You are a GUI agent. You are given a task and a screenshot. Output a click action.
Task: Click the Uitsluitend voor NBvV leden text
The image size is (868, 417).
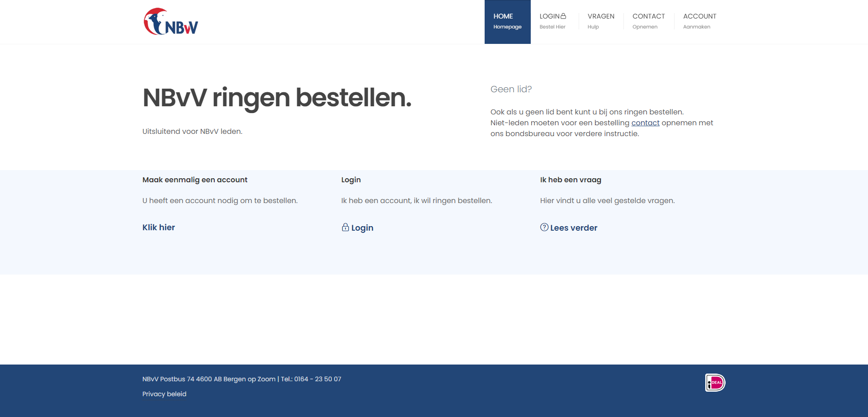click(192, 131)
